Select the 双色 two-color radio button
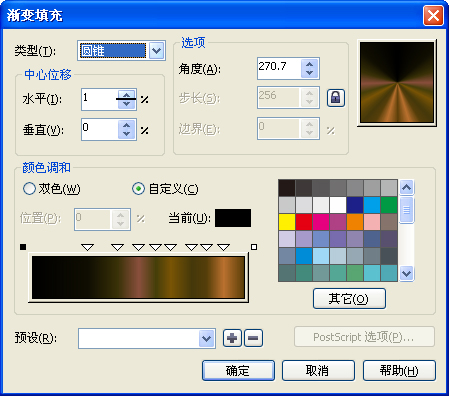This screenshot has height=396, width=449. click(29, 189)
